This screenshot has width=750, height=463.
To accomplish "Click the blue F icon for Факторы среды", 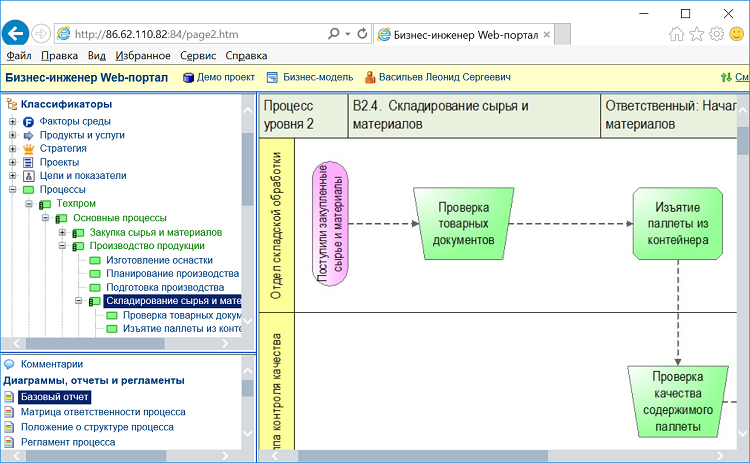I will click(29, 121).
